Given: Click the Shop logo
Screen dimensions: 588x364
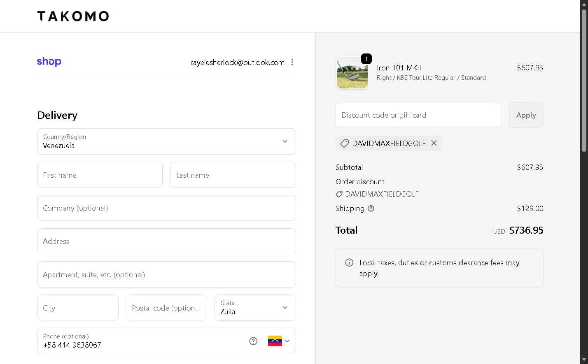Looking at the screenshot, I should pos(49,62).
